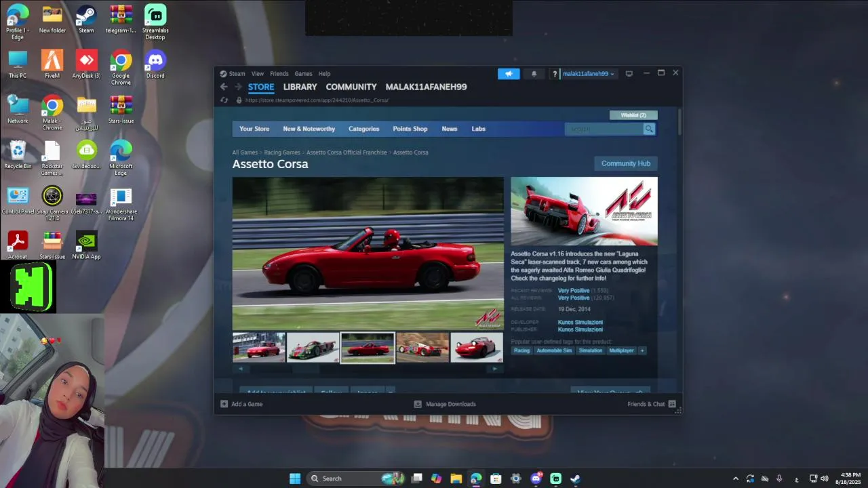Image resolution: width=868 pixels, height=488 pixels.
Task: Reload the Steam store page
Action: [x=224, y=100]
